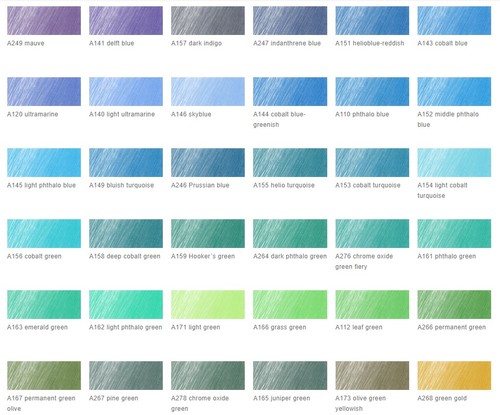Image resolution: width=500 pixels, height=415 pixels.
Task: Select the A249 mauve color swatch
Action: click(x=44, y=20)
